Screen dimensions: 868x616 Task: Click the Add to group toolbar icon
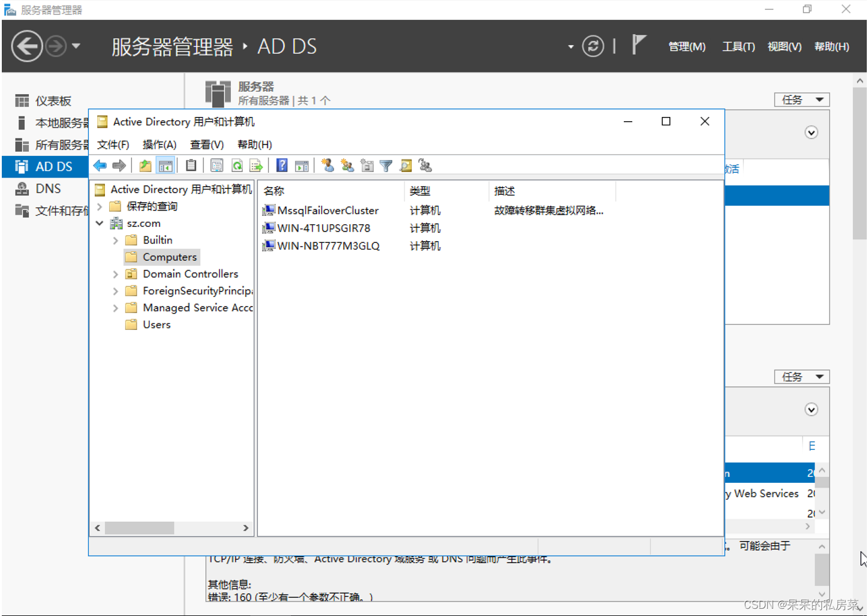coord(425,166)
